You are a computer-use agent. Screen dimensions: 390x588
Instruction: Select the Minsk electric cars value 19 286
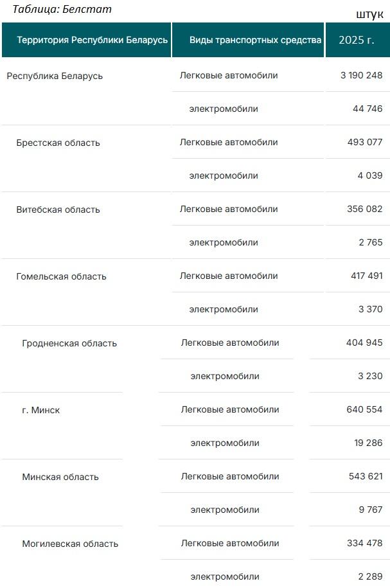click(x=368, y=443)
